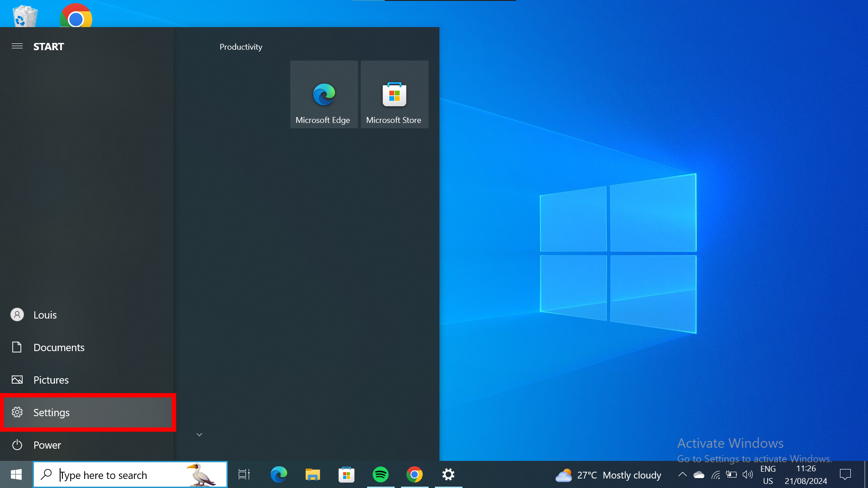Open the Pictures folder entry
This screenshot has height=488, width=868.
[x=51, y=380]
